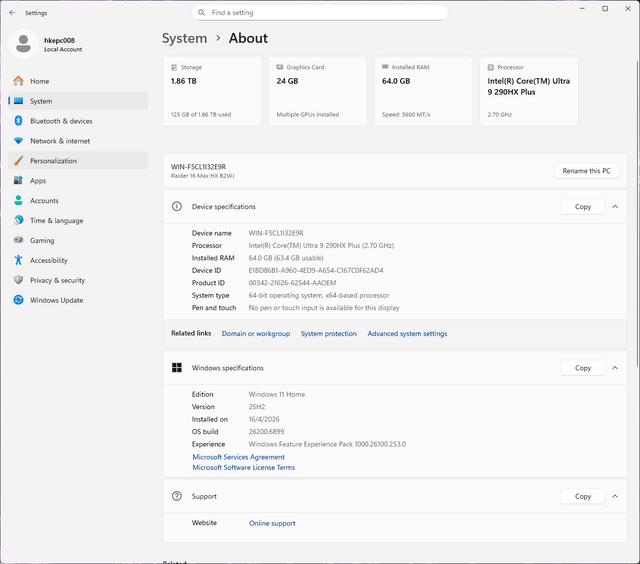Open the Processor info card
The image size is (640, 564).
click(529, 91)
